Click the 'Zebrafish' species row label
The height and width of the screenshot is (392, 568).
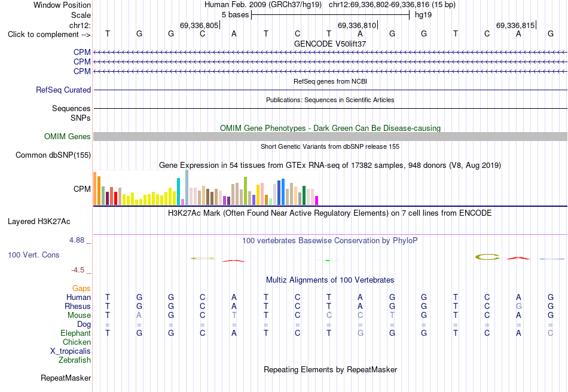pyautogui.click(x=75, y=360)
